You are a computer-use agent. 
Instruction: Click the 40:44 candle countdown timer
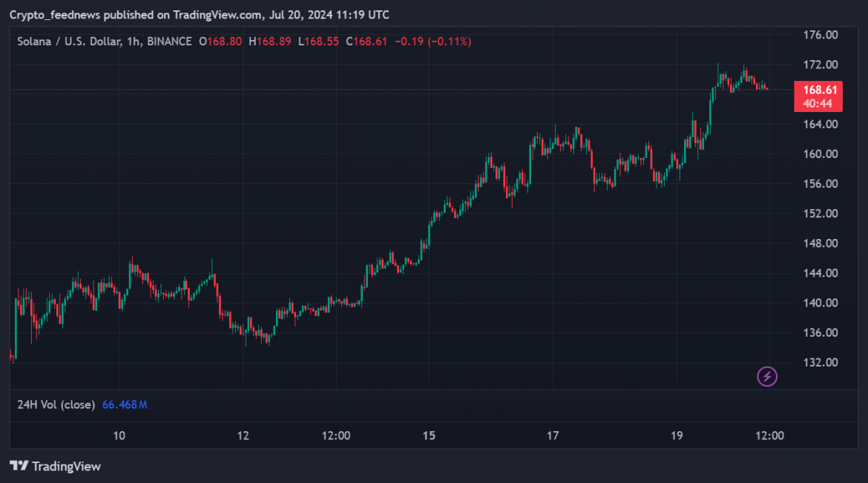[818, 103]
